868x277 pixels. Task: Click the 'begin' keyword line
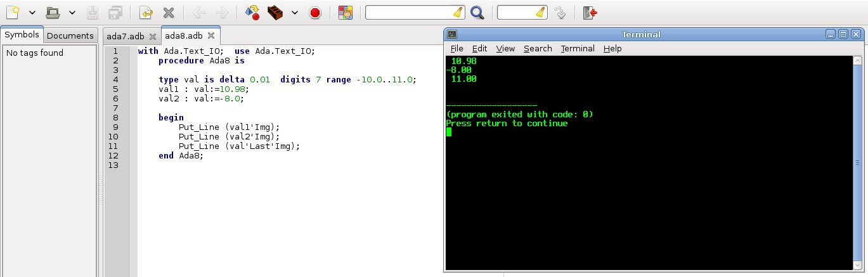171,118
